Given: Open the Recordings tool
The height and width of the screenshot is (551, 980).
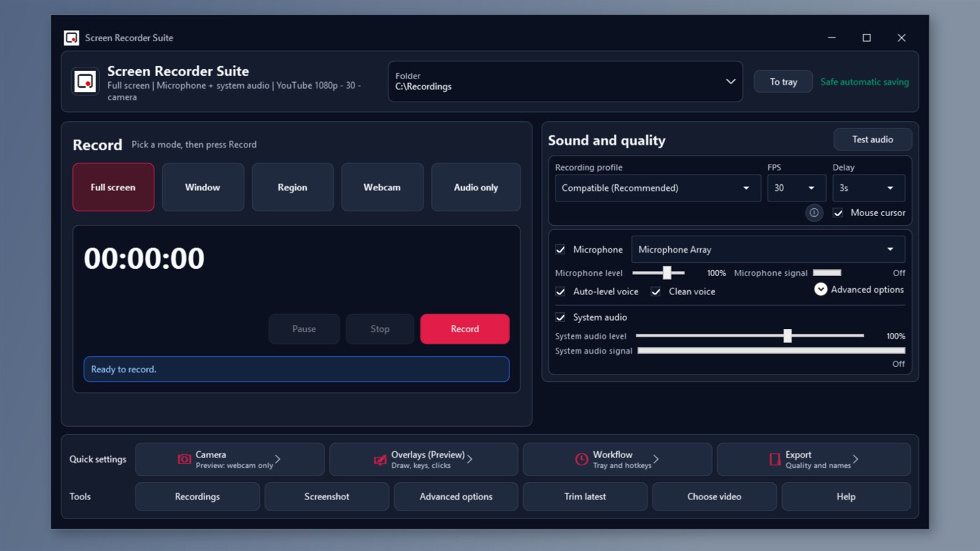Looking at the screenshot, I should 197,497.
